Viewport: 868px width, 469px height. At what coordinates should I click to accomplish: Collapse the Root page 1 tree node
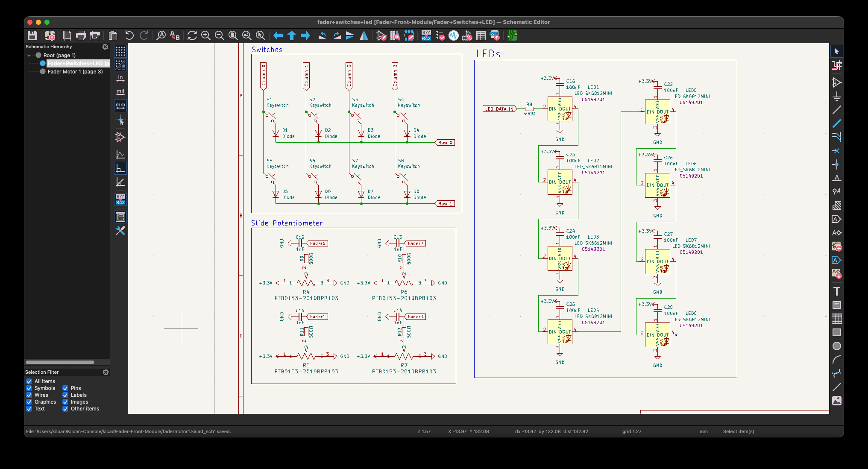tap(29, 56)
